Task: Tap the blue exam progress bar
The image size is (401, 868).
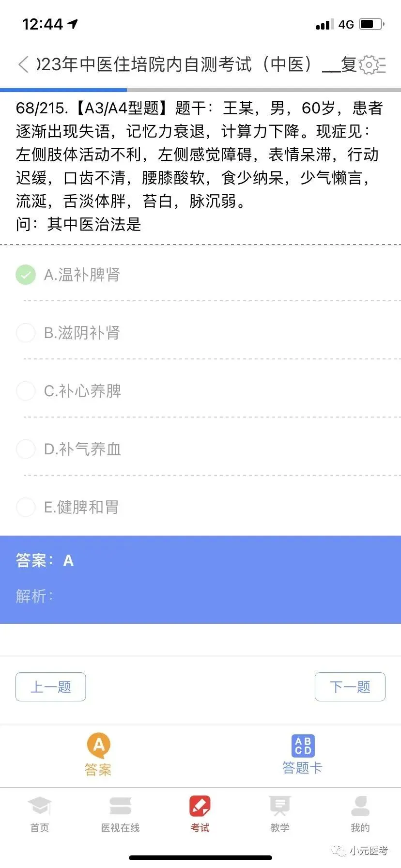Action: pyautogui.click(x=63, y=90)
